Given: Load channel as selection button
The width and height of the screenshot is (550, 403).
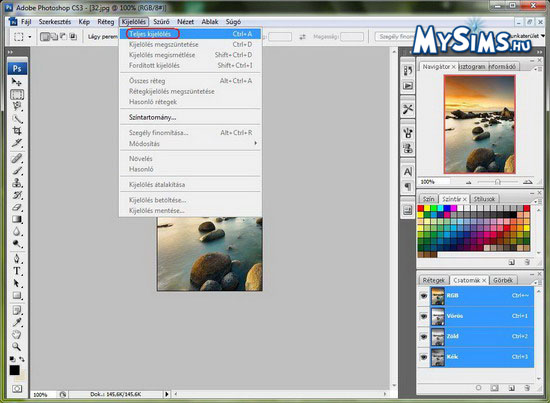Looking at the screenshot, I should tap(478, 388).
